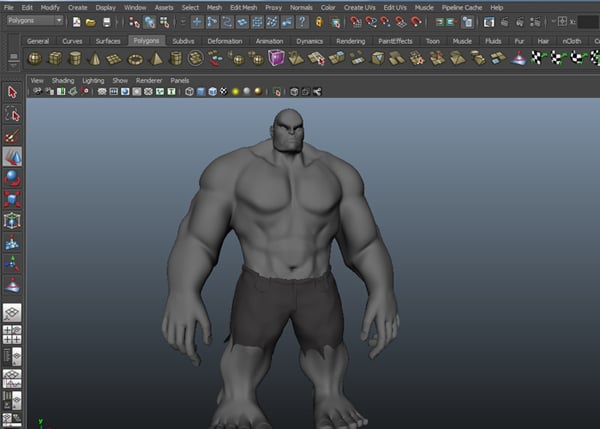Toggle Make Live magnet icon
The width and height of the screenshot is (600, 429).
click(416, 22)
